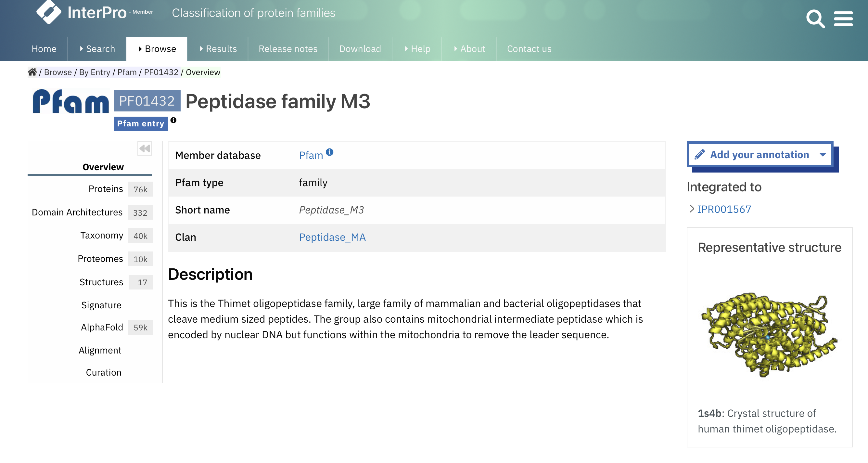Click Overview in the breadcrumb
The image size is (868, 463).
(x=203, y=72)
